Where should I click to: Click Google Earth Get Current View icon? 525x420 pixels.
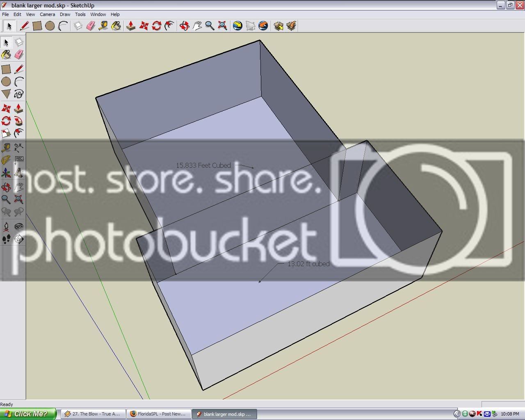click(x=237, y=26)
